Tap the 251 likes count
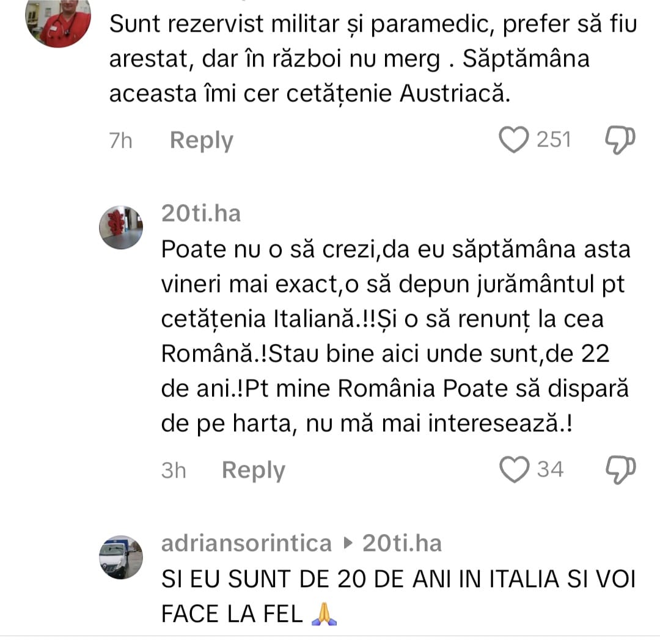Image resolution: width=660 pixels, height=644 pixels. pos(554,140)
